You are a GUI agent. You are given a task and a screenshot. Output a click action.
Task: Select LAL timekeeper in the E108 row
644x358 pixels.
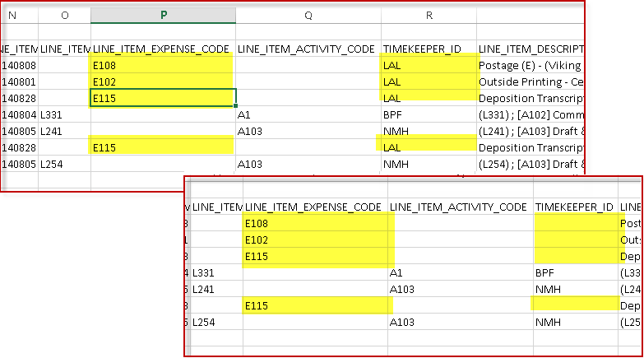(429, 65)
